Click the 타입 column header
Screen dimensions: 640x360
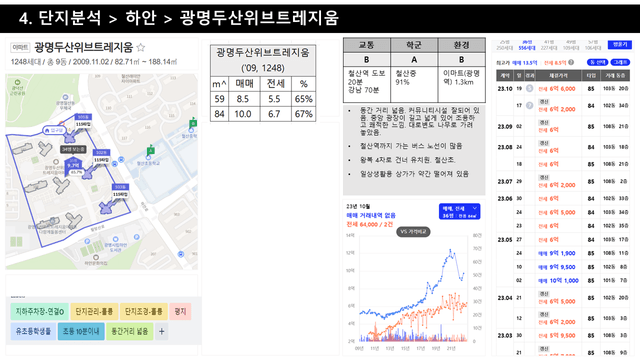coord(591,76)
